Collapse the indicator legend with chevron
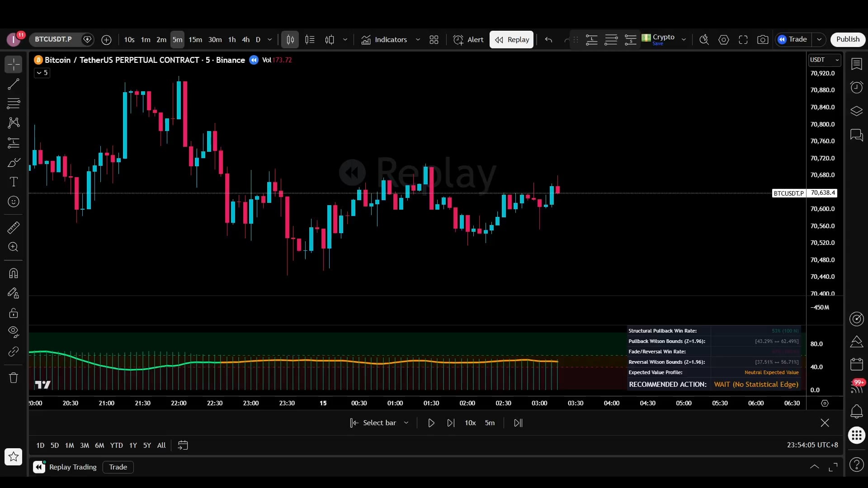 42,73
